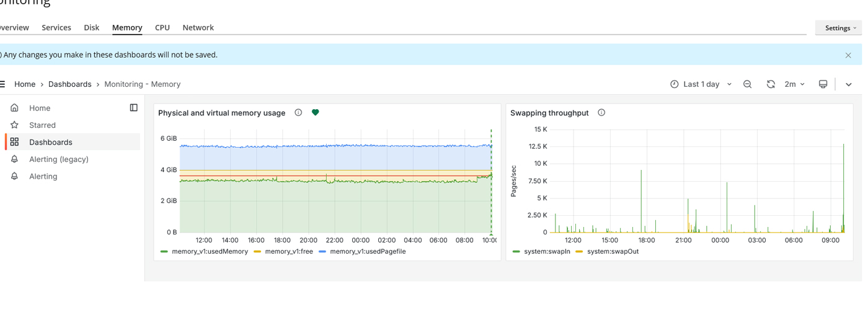Click the green heart alert status icon
Viewport: 868px width, 330px height.
tap(315, 113)
